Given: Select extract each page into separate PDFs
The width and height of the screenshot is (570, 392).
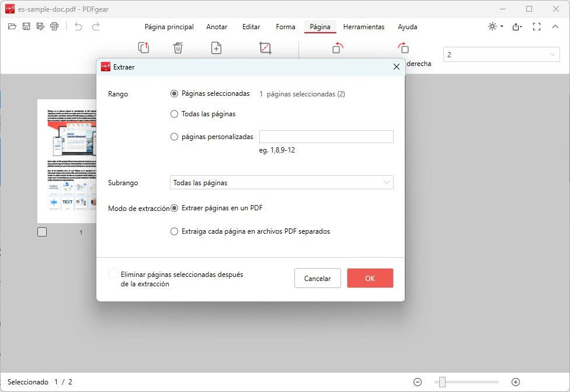Looking at the screenshot, I should (174, 231).
